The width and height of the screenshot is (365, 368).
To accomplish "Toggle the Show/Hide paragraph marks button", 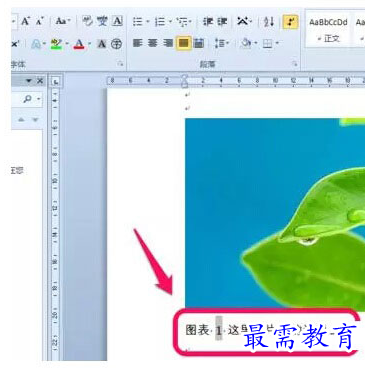I will [290, 22].
